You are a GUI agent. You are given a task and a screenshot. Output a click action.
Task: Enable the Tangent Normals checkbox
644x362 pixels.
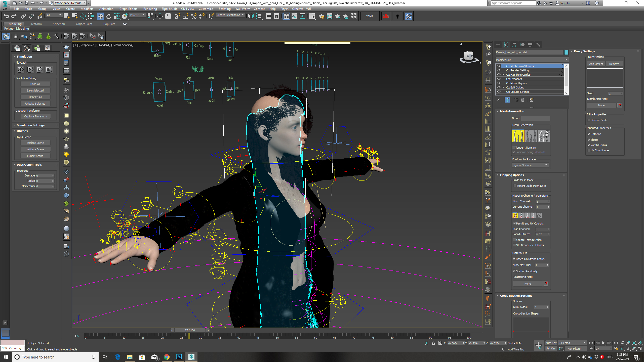click(x=514, y=148)
